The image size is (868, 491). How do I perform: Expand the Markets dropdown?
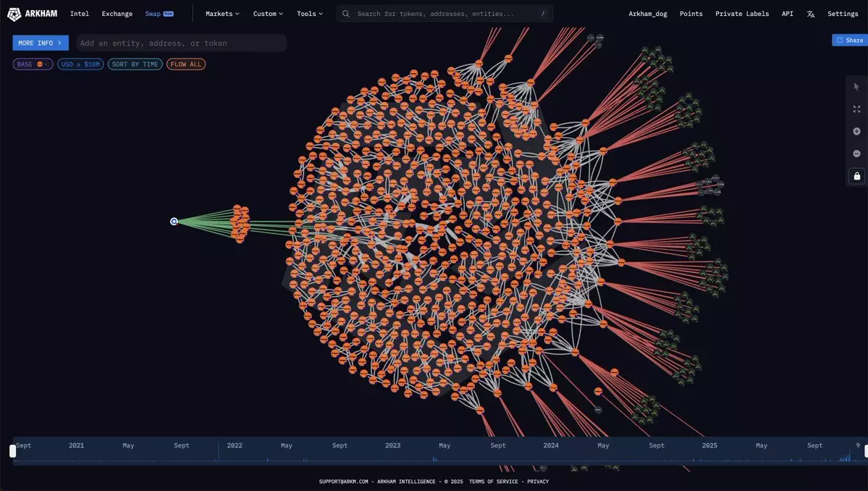click(222, 14)
